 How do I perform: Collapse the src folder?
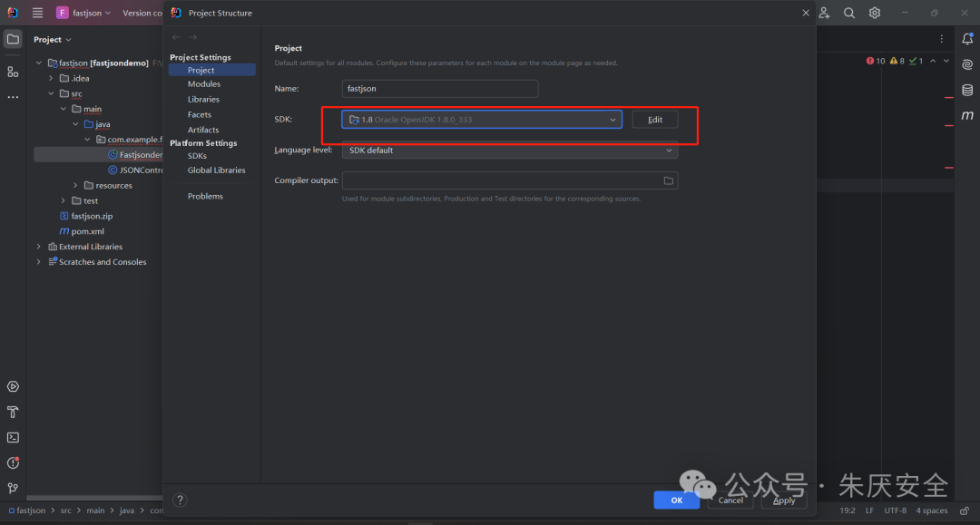[x=51, y=93]
